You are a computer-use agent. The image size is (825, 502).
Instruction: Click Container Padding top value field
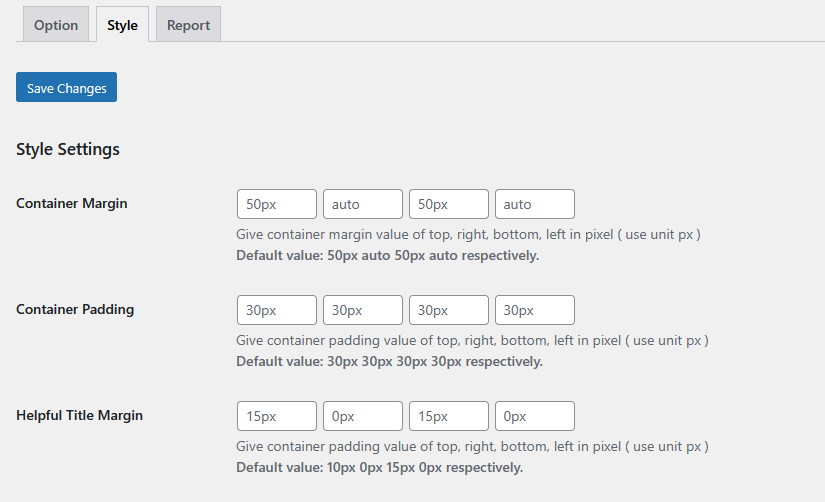click(x=277, y=310)
